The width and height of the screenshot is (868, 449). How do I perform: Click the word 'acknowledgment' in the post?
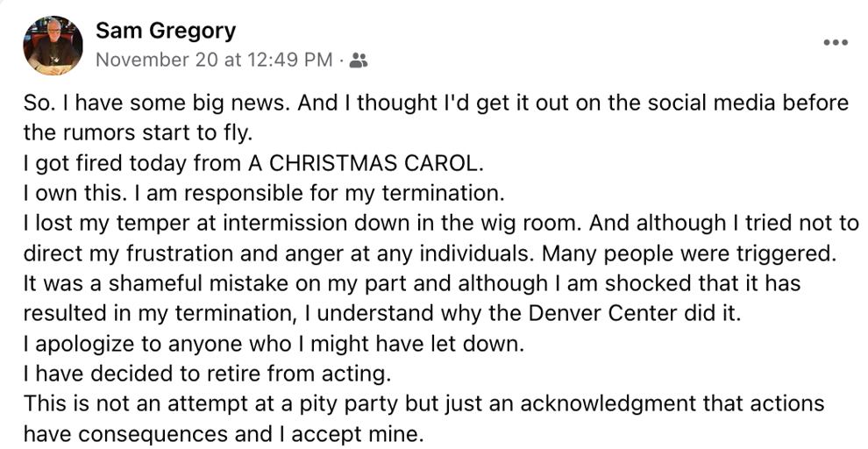(608, 403)
